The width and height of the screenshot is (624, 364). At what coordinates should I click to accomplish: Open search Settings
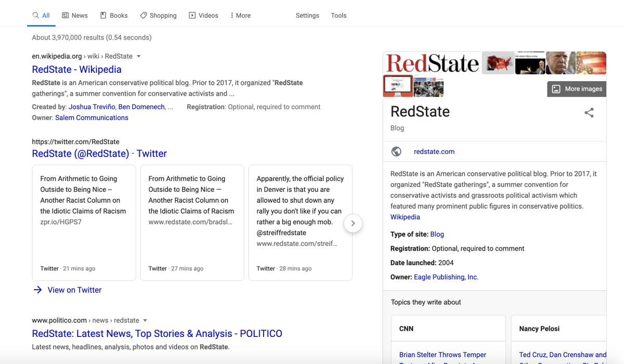pyautogui.click(x=307, y=16)
